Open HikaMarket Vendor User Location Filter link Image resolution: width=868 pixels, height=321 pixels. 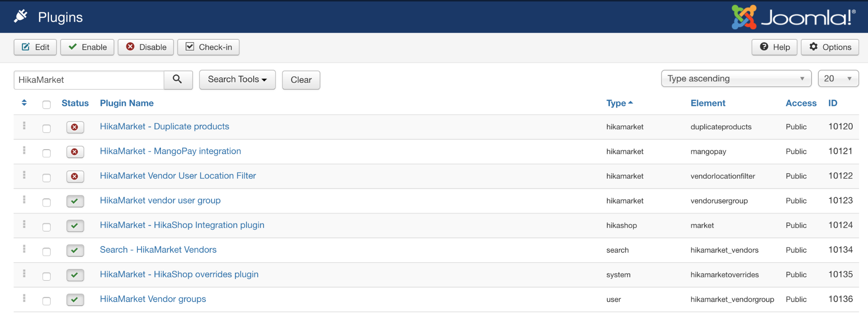[x=178, y=176]
